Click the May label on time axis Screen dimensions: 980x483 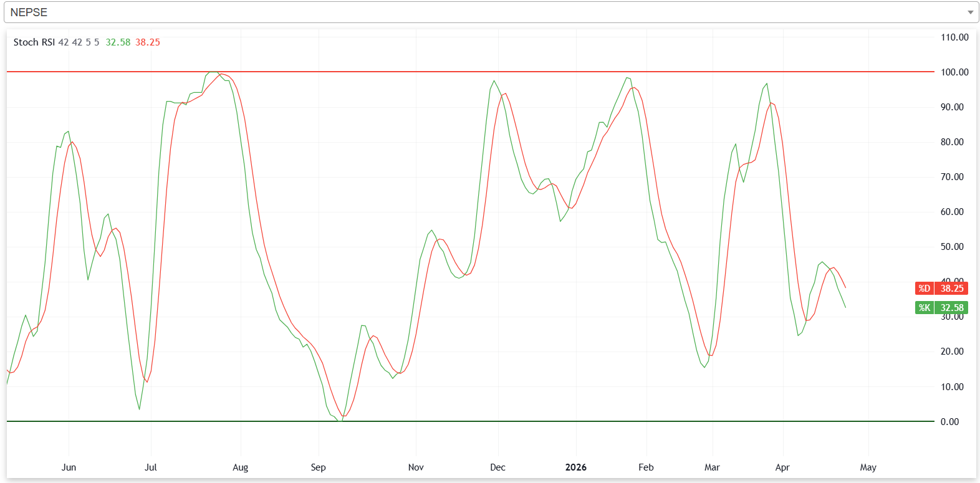868,467
